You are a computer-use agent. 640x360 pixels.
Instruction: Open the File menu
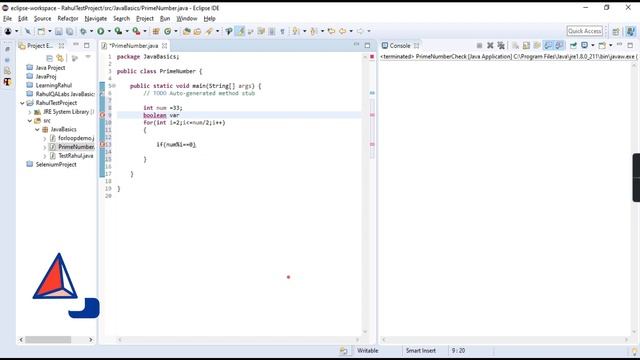7,19
